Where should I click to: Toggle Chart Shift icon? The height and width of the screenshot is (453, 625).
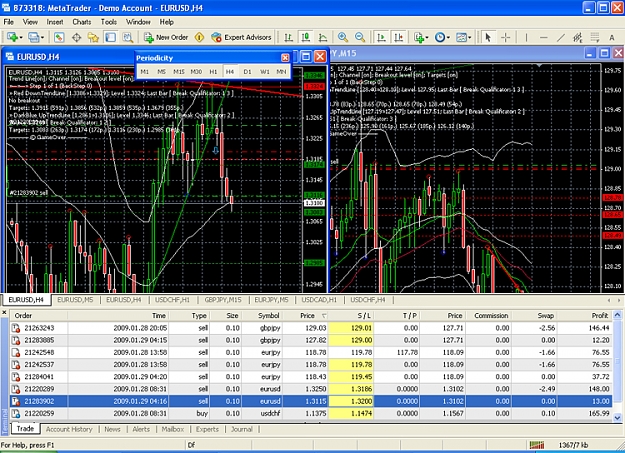tap(399, 37)
